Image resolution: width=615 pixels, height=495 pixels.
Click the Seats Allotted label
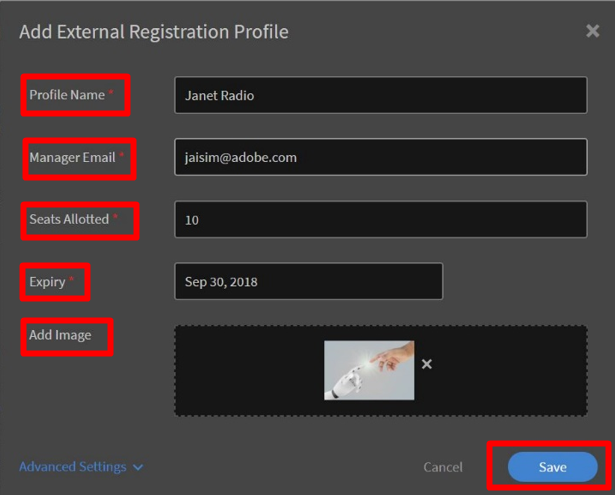(x=69, y=219)
